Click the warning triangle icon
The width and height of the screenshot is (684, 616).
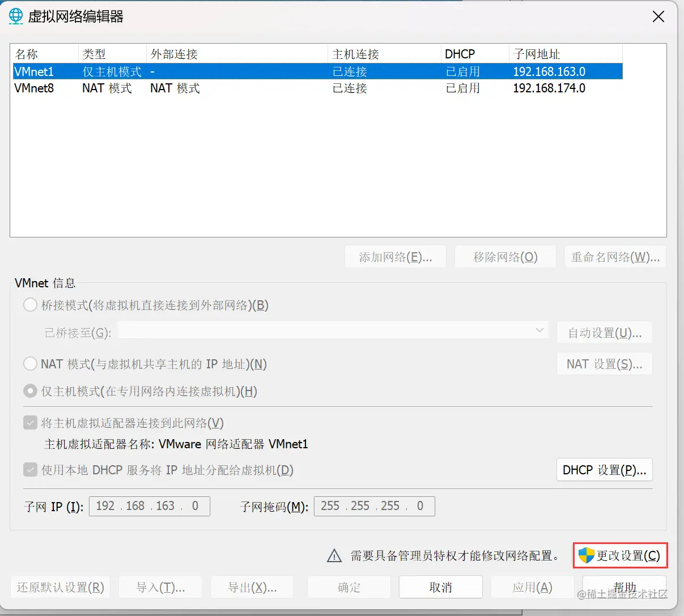(334, 556)
